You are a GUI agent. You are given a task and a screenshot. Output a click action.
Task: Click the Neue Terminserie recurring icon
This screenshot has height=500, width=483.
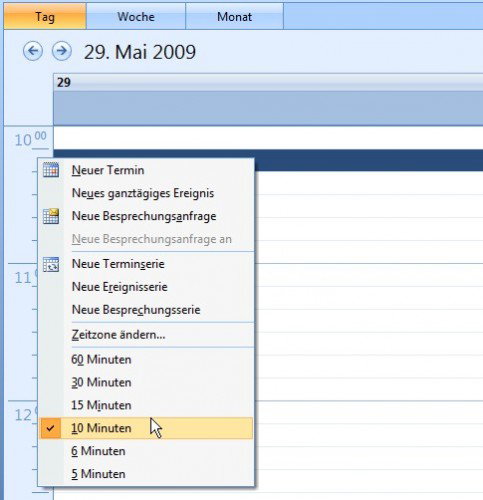coord(51,264)
